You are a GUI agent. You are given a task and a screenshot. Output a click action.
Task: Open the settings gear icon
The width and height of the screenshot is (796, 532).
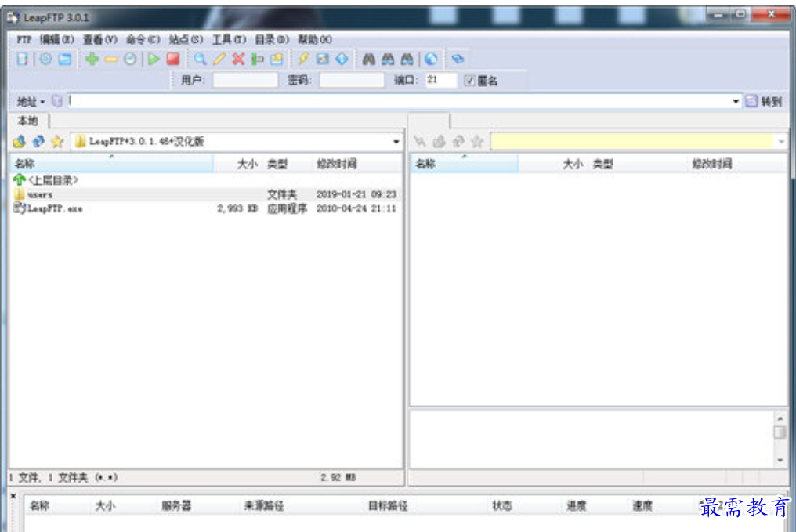tap(45, 59)
